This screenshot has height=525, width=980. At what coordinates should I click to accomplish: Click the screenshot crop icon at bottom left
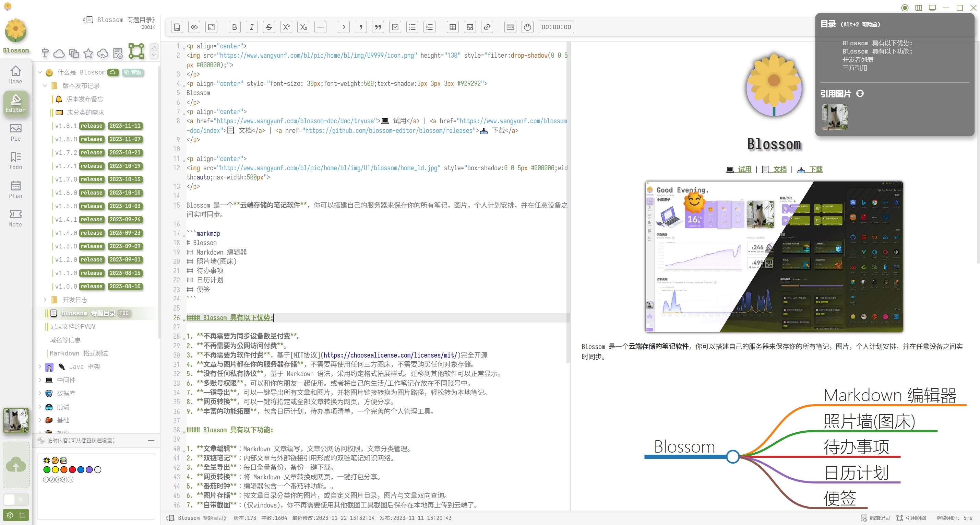click(22, 515)
